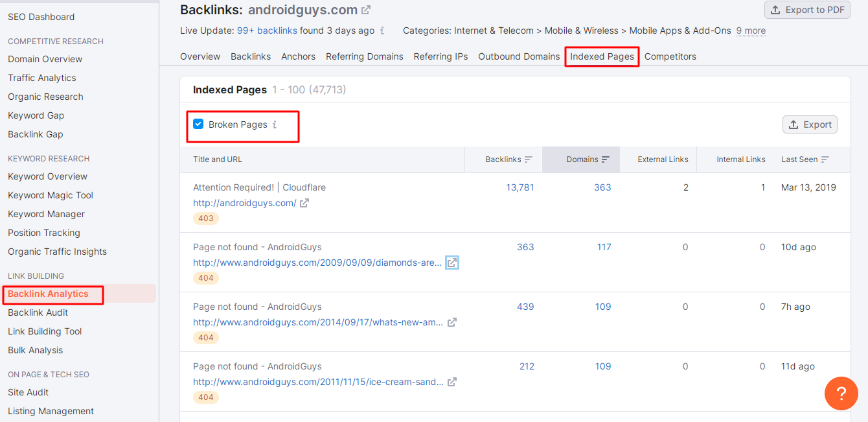Sort by Domains column sort icon
This screenshot has width=868, height=422.
point(606,159)
